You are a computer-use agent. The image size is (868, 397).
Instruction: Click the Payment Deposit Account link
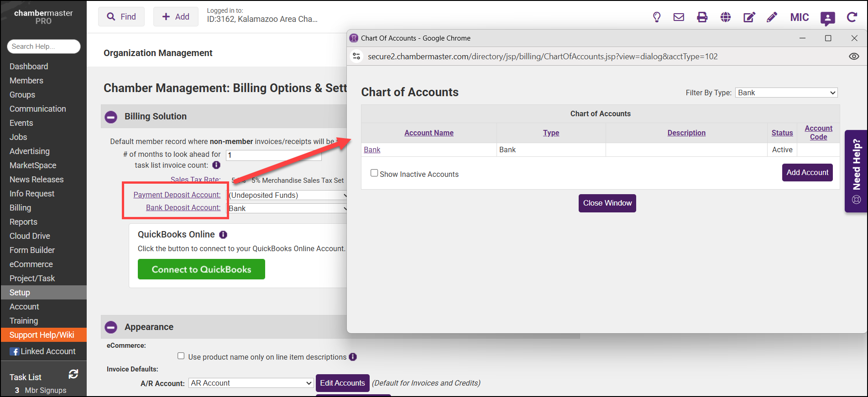(x=177, y=195)
